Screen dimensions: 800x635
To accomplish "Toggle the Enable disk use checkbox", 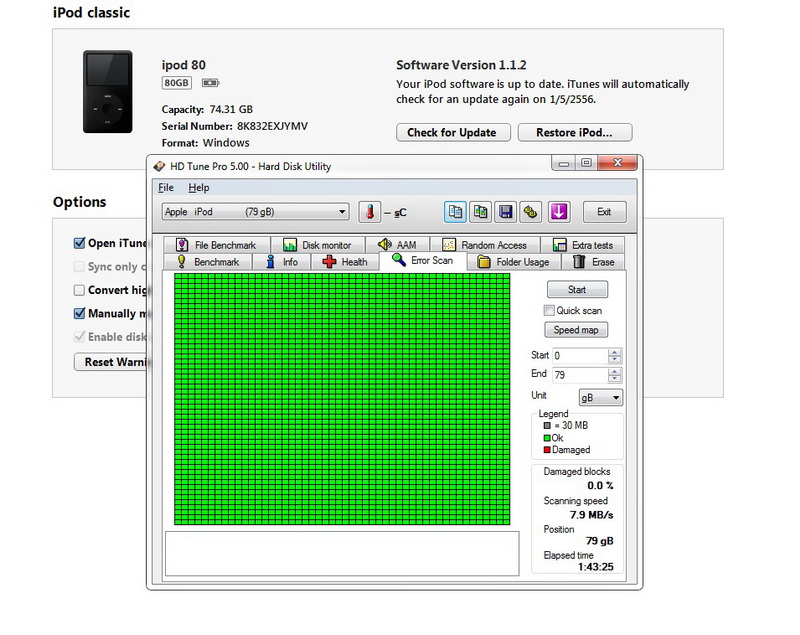I will (79, 337).
